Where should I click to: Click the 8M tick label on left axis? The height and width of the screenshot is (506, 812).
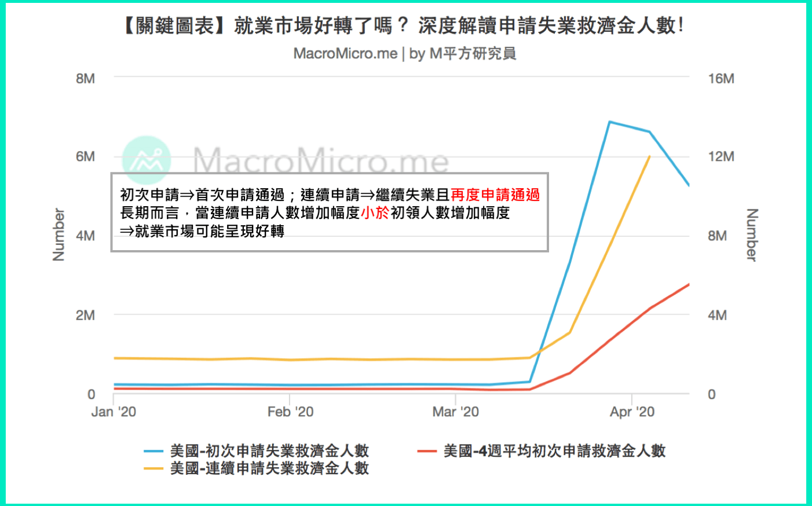[x=85, y=79]
